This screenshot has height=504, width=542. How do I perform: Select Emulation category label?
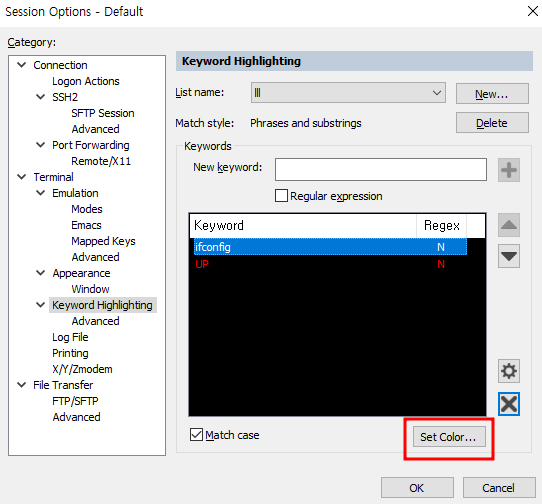coord(75,193)
